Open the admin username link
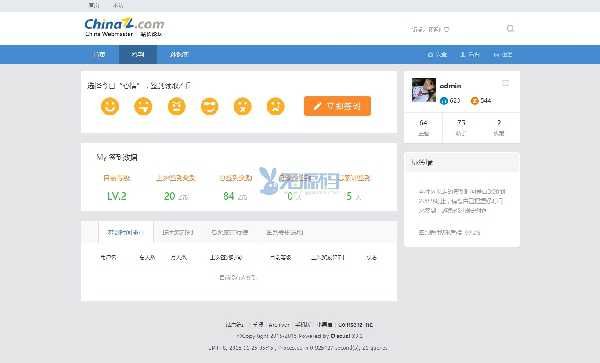The width and height of the screenshot is (600, 363). [450, 86]
